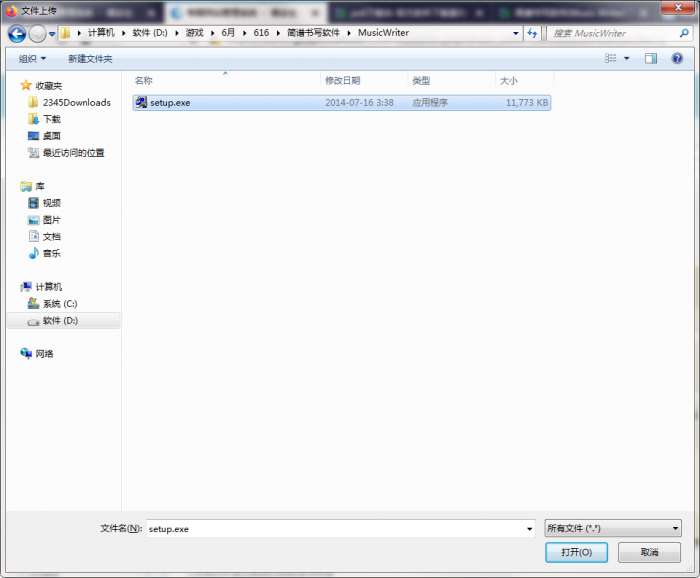The width and height of the screenshot is (700, 578).
Task: Go back with the blue Back arrow
Action: tap(17, 34)
